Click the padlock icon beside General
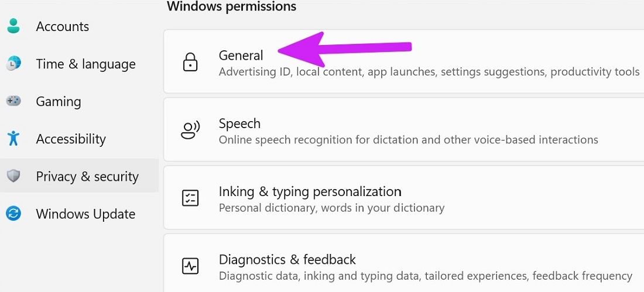 pyautogui.click(x=190, y=62)
